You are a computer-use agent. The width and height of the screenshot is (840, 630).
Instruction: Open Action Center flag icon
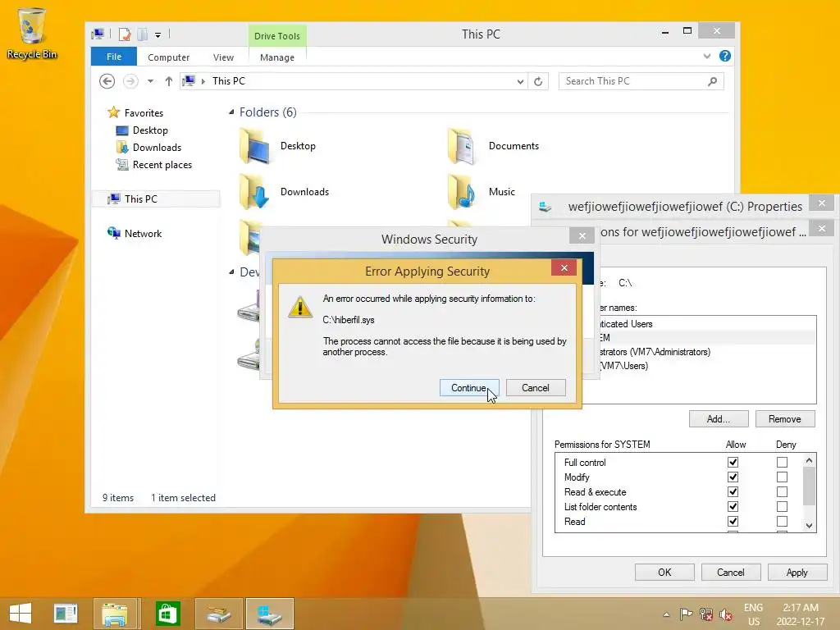coord(686,614)
